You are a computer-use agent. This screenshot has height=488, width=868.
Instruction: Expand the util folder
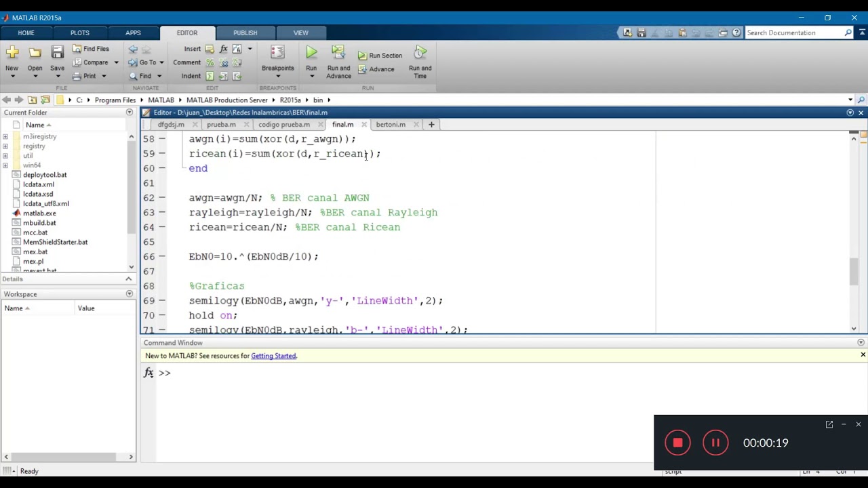[x=5, y=156]
